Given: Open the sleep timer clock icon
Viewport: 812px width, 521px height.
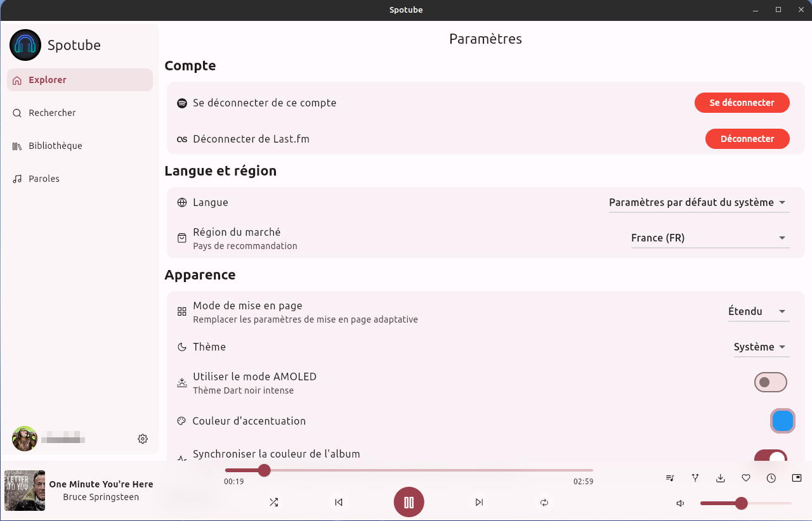Looking at the screenshot, I should 771,478.
